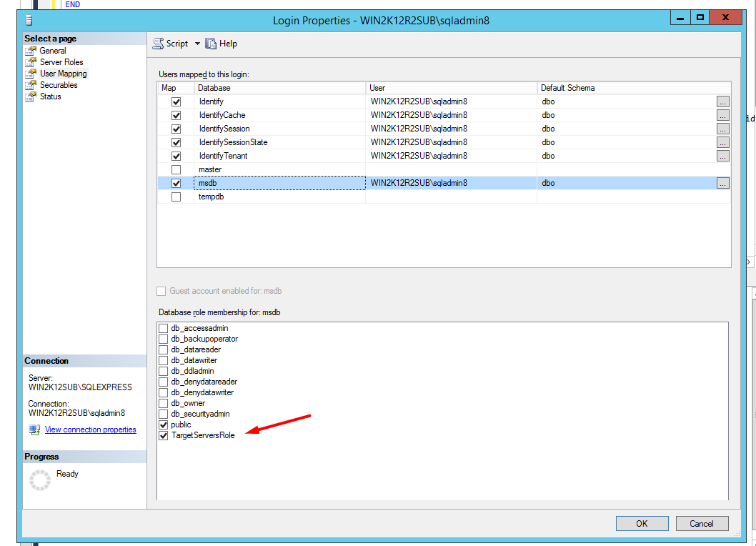Click the User Mapping page icon

coord(31,74)
